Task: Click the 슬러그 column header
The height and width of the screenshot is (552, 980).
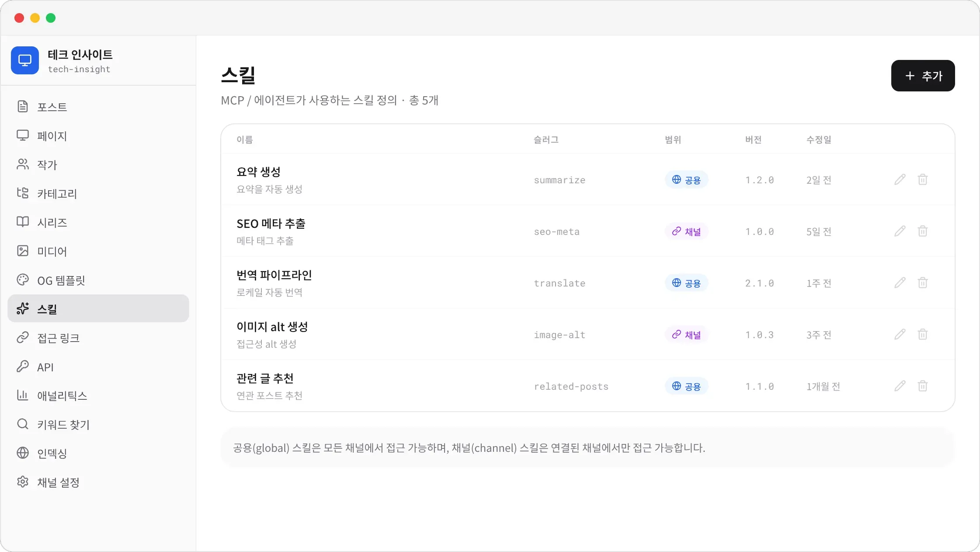Action: (x=546, y=140)
